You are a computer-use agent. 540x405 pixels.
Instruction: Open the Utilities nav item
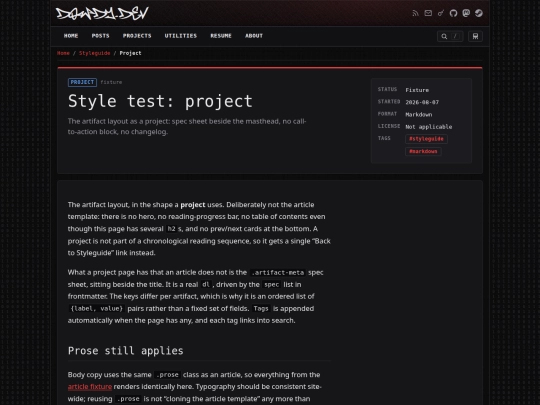click(181, 36)
